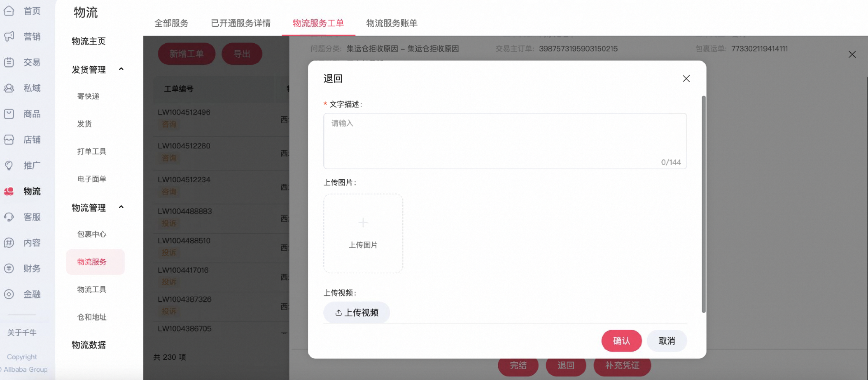Open the 客服 headset icon
Screen dimensions: 868x380
[9, 217]
